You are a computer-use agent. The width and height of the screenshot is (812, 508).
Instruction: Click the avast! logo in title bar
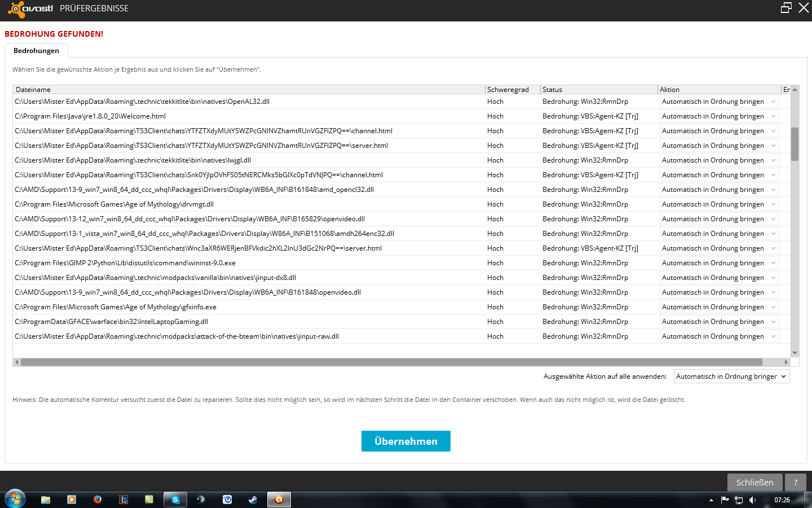pyautogui.click(x=30, y=8)
